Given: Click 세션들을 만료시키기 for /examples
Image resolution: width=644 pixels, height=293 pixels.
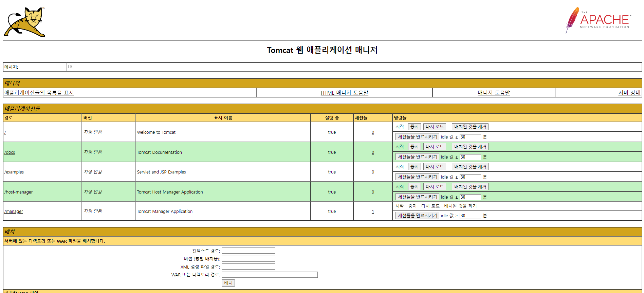Looking at the screenshot, I should (x=417, y=177).
